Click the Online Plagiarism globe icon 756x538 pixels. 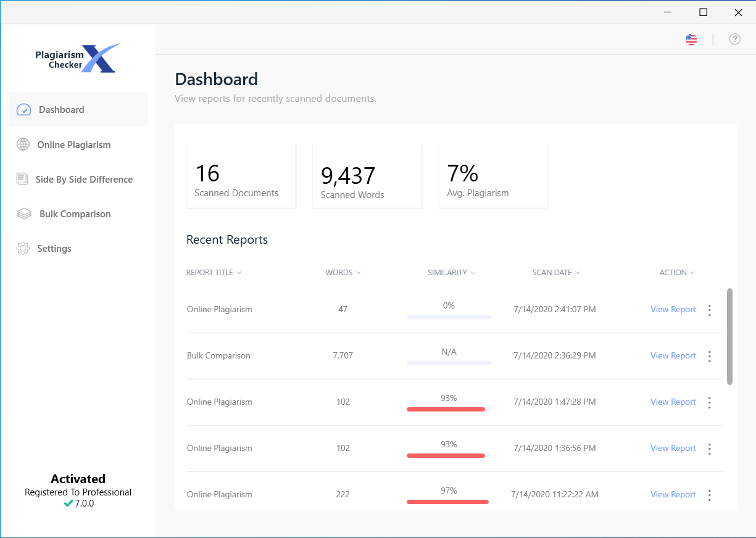point(23,144)
